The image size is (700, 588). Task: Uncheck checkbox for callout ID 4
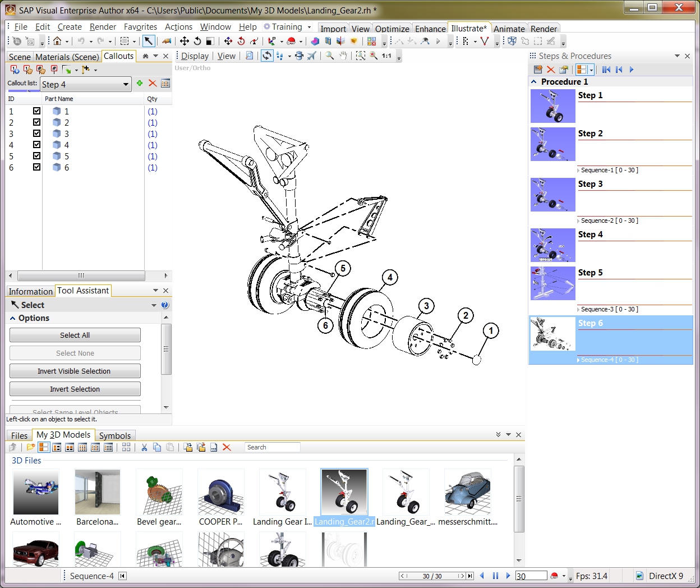[36, 145]
